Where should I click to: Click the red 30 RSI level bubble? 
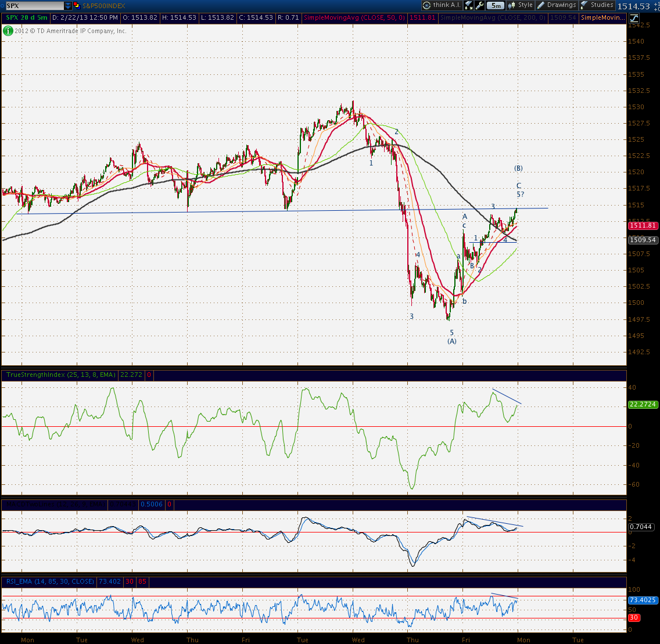pos(634,618)
